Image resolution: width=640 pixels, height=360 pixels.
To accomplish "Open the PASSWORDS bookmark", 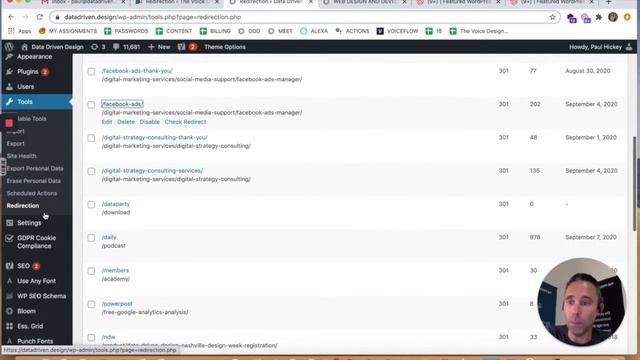I will click(126, 31).
